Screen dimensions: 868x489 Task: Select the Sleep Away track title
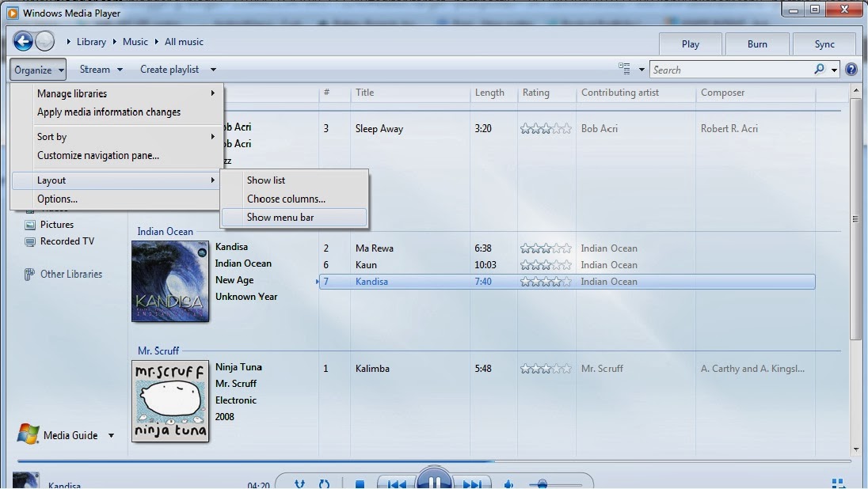click(379, 128)
